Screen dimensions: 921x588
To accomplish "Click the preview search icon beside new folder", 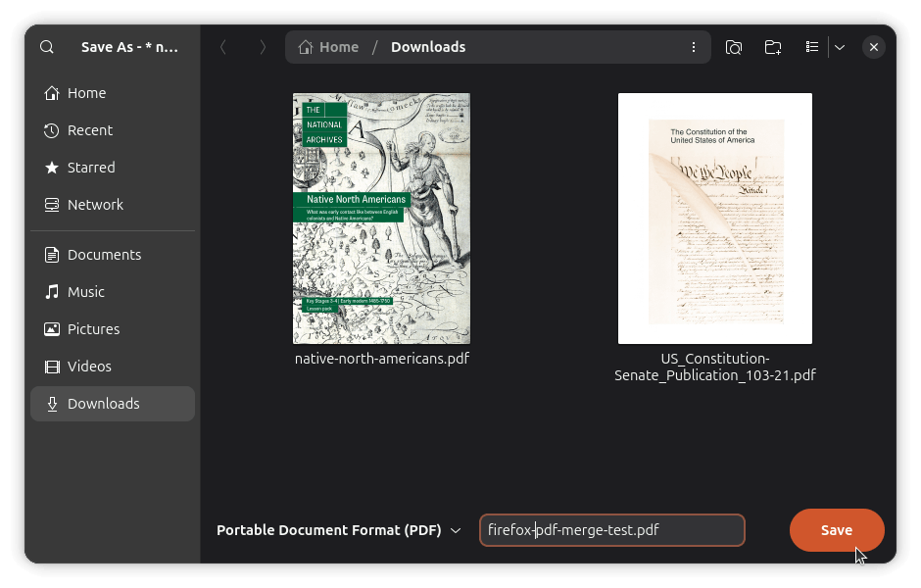I will [x=734, y=47].
